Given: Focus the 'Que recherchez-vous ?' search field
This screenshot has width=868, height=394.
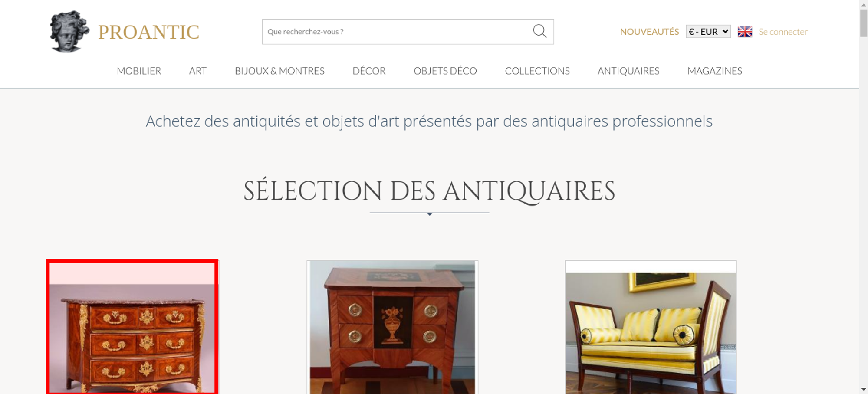Looking at the screenshot, I should pos(397,32).
